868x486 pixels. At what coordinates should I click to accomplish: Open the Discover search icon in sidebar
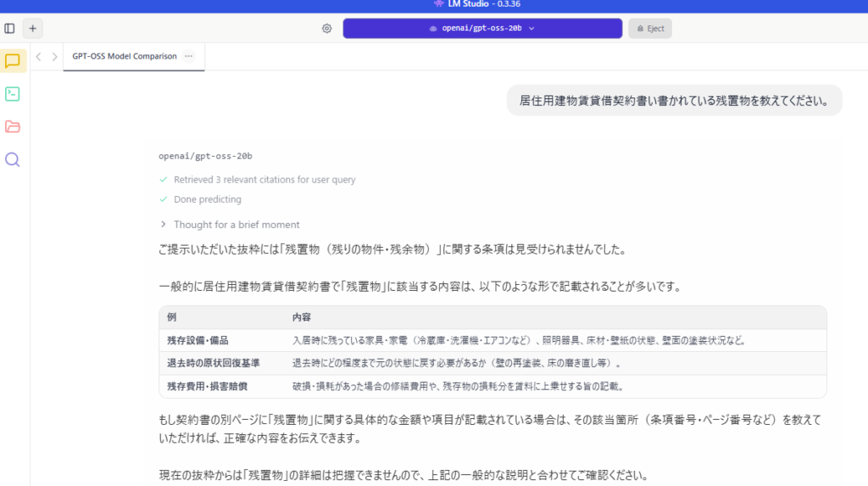point(13,159)
